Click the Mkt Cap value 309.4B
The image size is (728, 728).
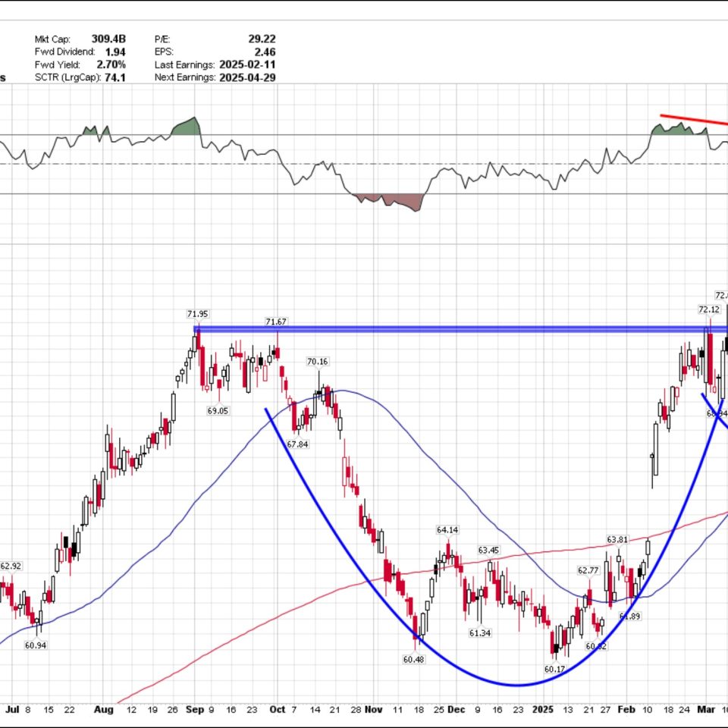pos(110,39)
